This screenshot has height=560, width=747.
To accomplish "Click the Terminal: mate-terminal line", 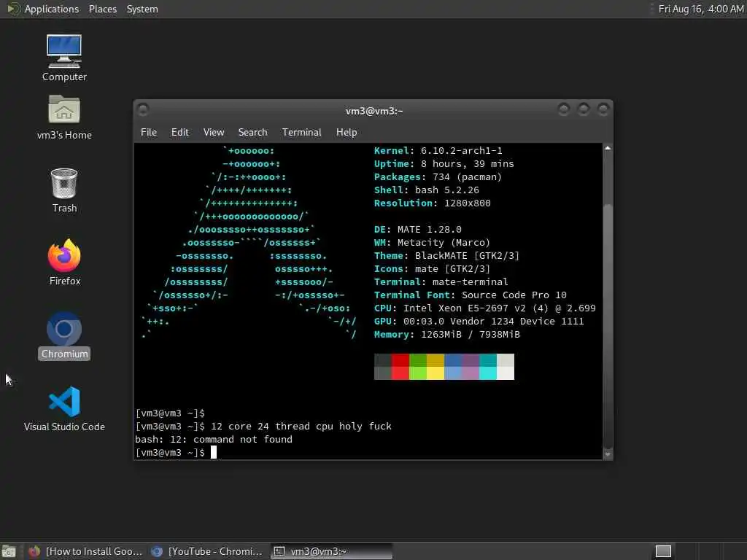I will pyautogui.click(x=441, y=282).
